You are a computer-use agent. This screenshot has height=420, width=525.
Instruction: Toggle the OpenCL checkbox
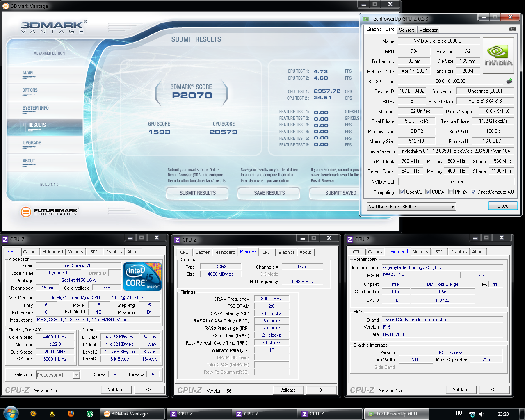click(402, 192)
